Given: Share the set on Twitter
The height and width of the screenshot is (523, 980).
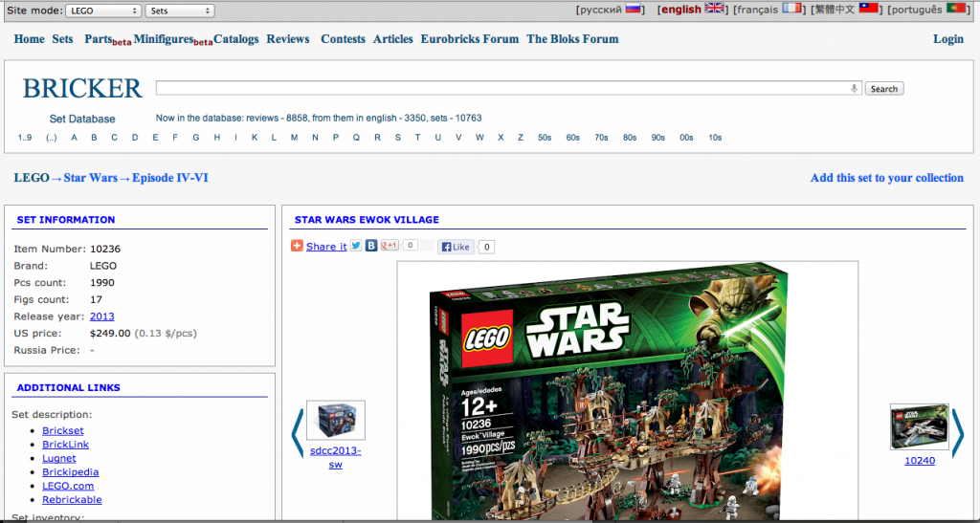Looking at the screenshot, I should [x=356, y=246].
